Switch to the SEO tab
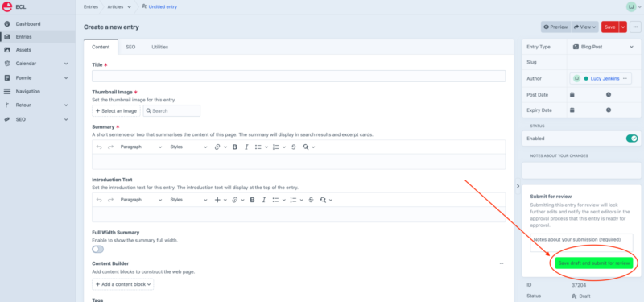 [130, 47]
